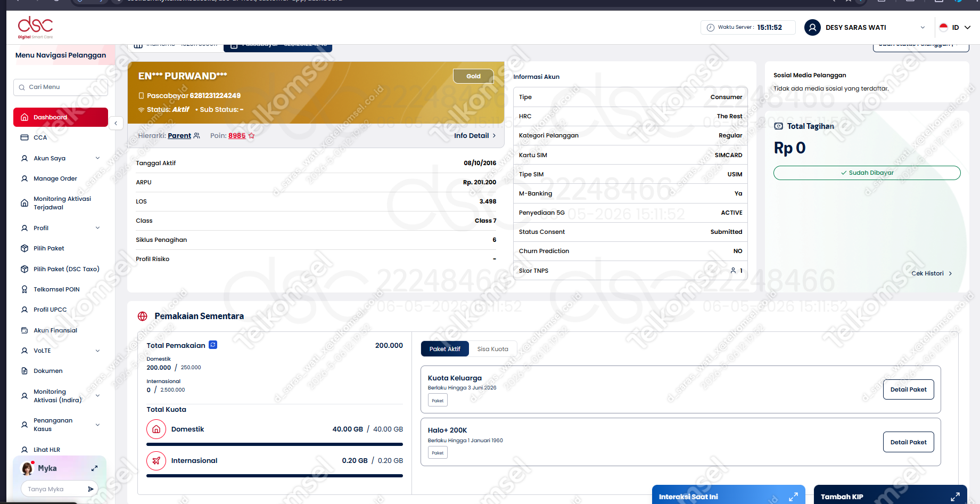Click the Penyediaan 5G ACTIVE value

point(732,213)
